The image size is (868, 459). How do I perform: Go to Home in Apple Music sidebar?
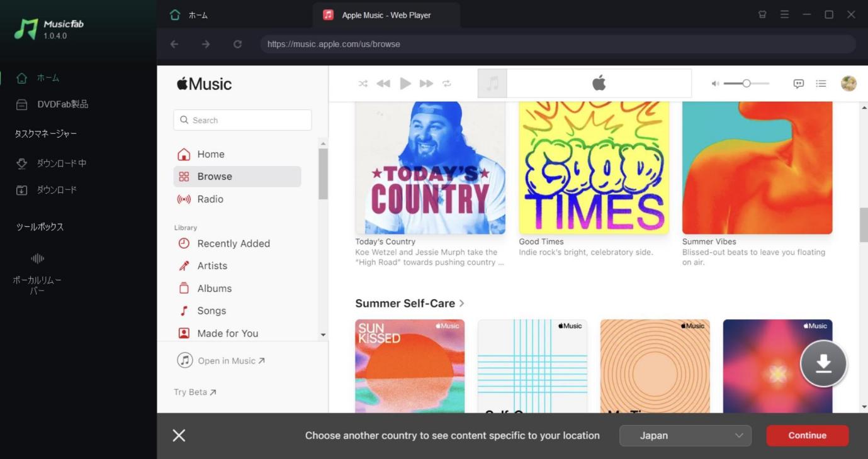(x=237, y=154)
